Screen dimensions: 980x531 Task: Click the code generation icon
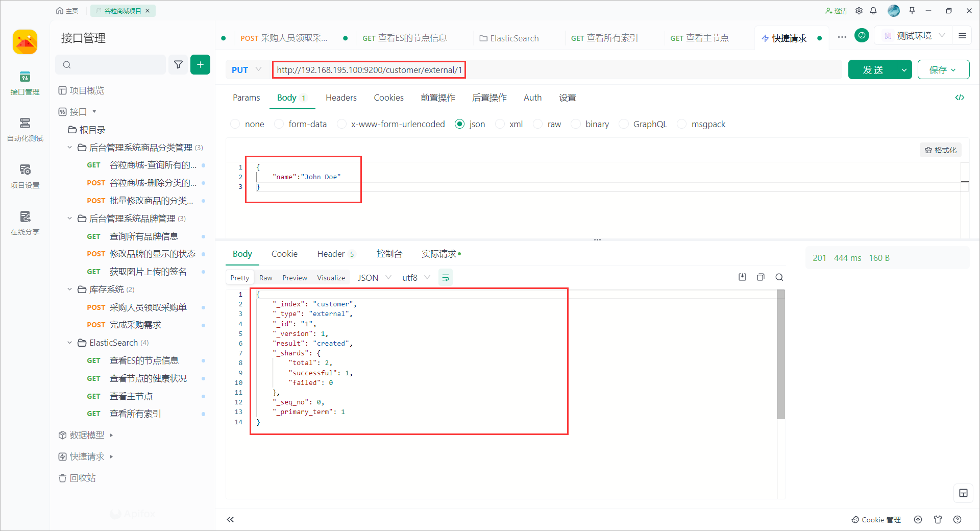pyautogui.click(x=960, y=98)
